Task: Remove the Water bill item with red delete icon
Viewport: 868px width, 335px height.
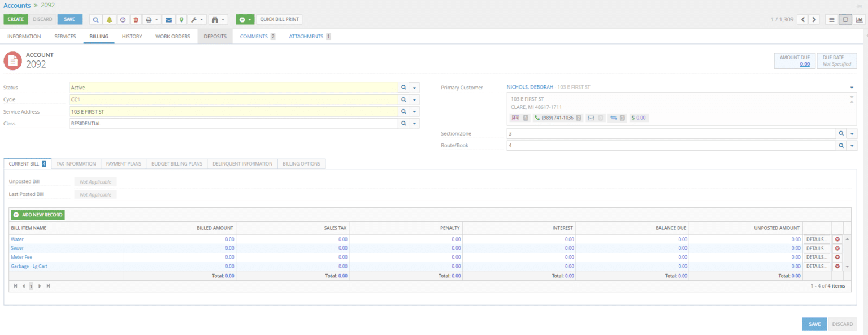Action: click(x=837, y=239)
